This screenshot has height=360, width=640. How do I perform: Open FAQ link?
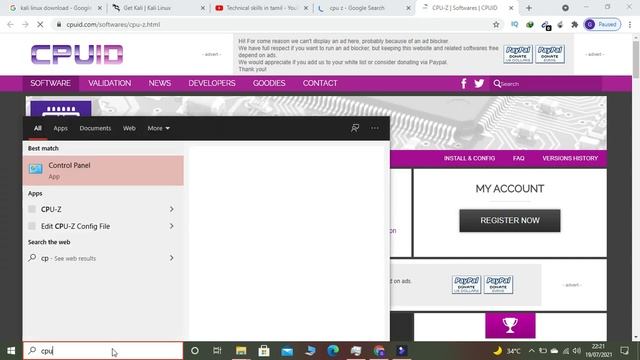coord(518,158)
